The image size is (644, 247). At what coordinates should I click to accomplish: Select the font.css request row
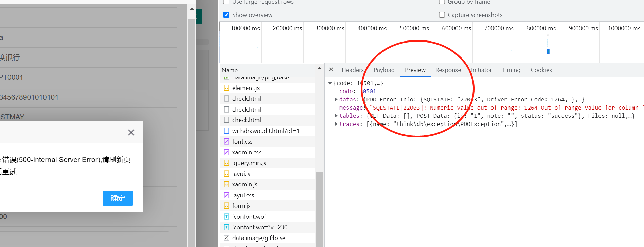[268, 142]
